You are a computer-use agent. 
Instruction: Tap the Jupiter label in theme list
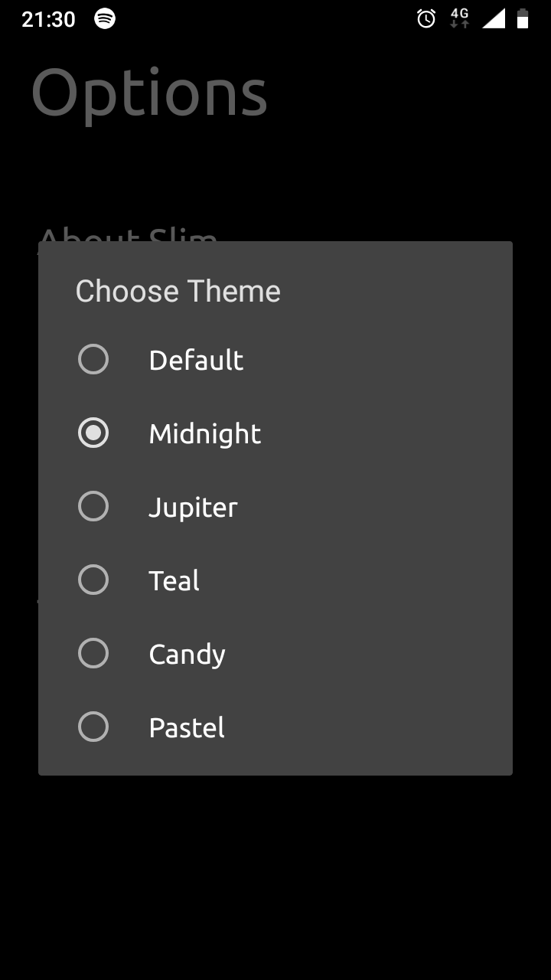point(193,508)
